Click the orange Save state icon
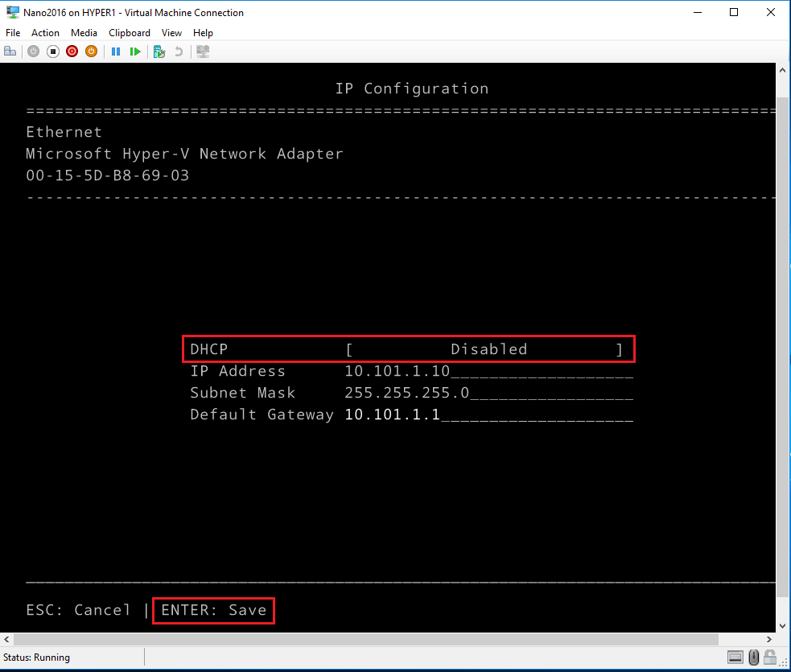Screen dimensions: 791x672 tap(91, 52)
